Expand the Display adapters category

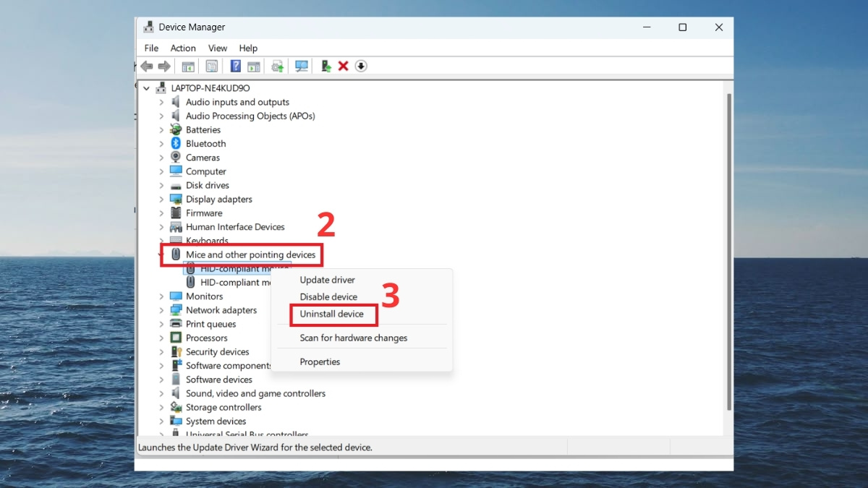[x=161, y=200]
